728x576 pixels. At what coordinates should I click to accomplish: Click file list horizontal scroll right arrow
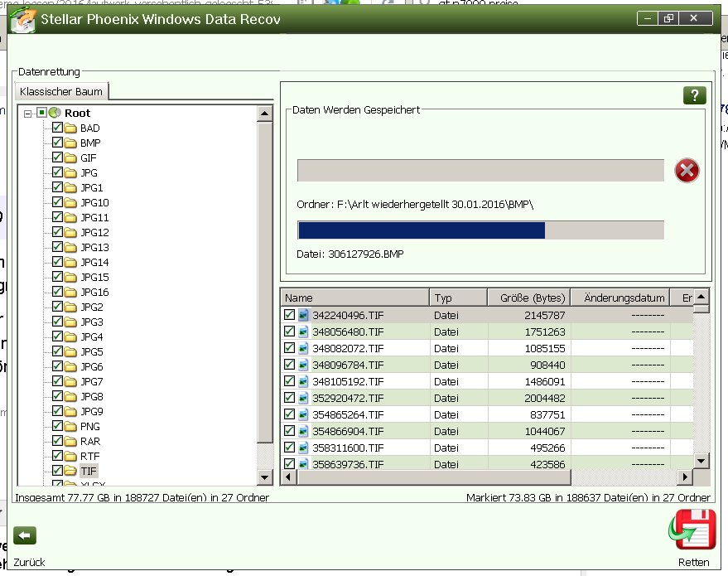tap(684, 477)
